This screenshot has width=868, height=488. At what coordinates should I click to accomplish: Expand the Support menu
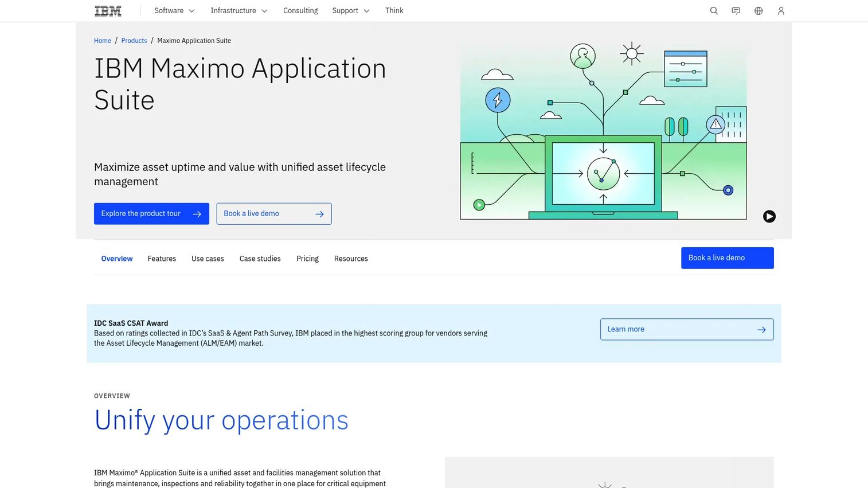coord(351,11)
